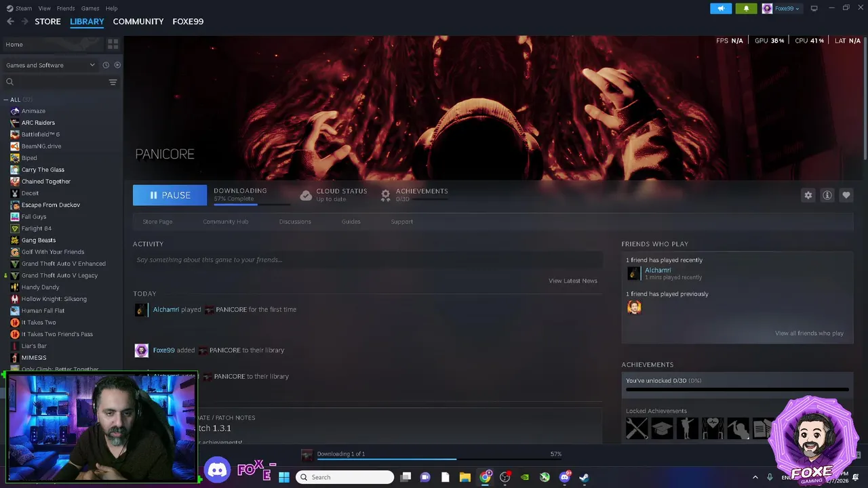868x488 pixels.
Task: Open the Help menu
Action: click(112, 8)
